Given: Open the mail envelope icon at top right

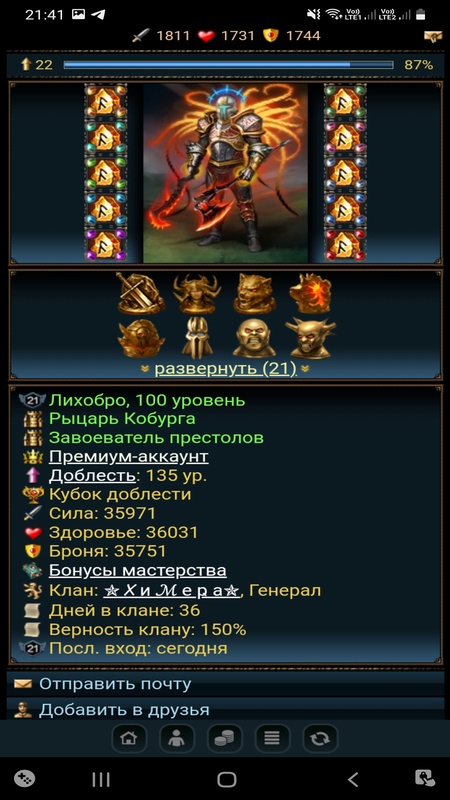Looking at the screenshot, I should pos(433,36).
